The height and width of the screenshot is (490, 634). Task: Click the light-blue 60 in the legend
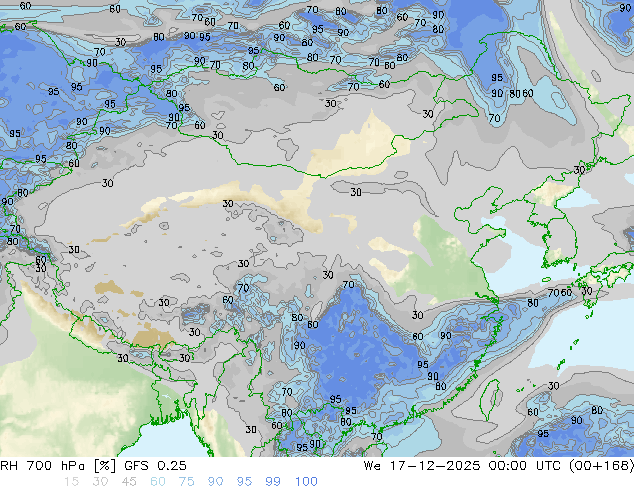158,482
